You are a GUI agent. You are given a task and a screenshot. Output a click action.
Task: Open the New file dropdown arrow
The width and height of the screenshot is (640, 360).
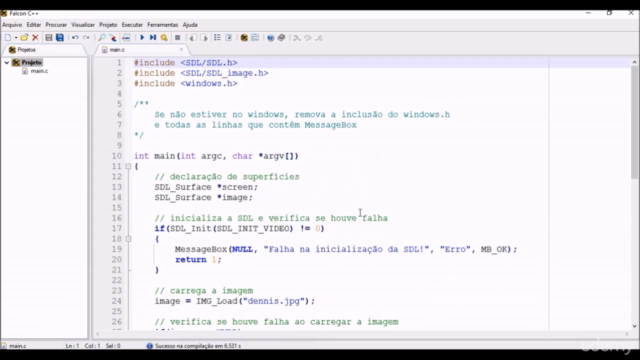pos(16,38)
